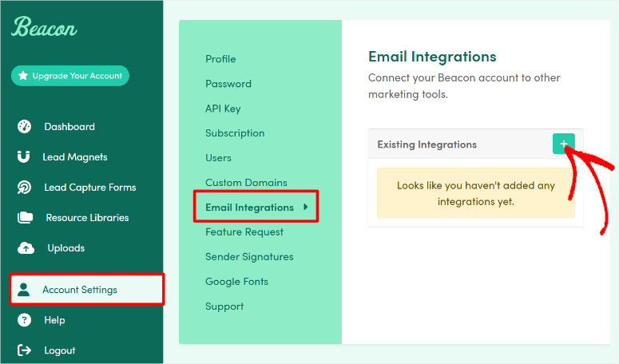
Task: Open the Sender Signatures tab
Action: [x=249, y=257]
